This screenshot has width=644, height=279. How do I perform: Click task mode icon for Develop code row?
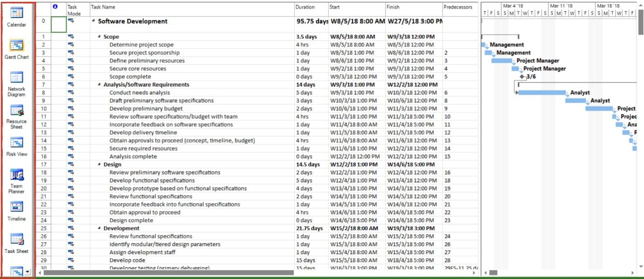[x=71, y=260]
